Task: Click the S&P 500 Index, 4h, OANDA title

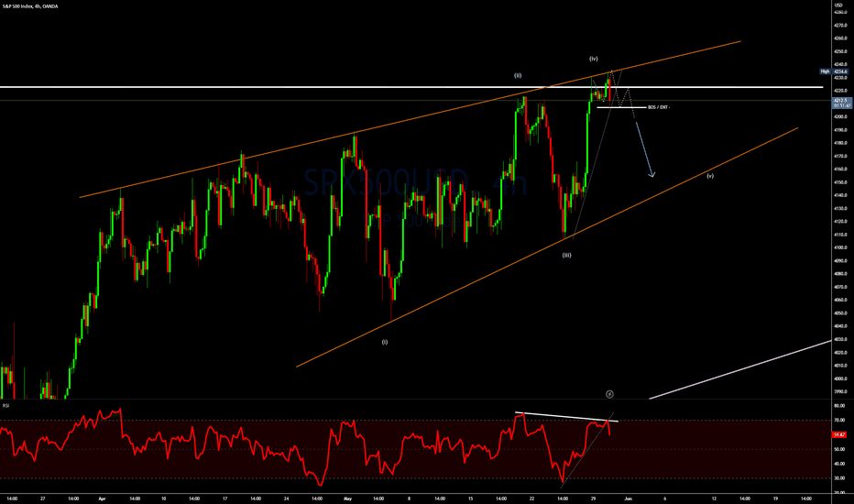Action: pos(30,6)
